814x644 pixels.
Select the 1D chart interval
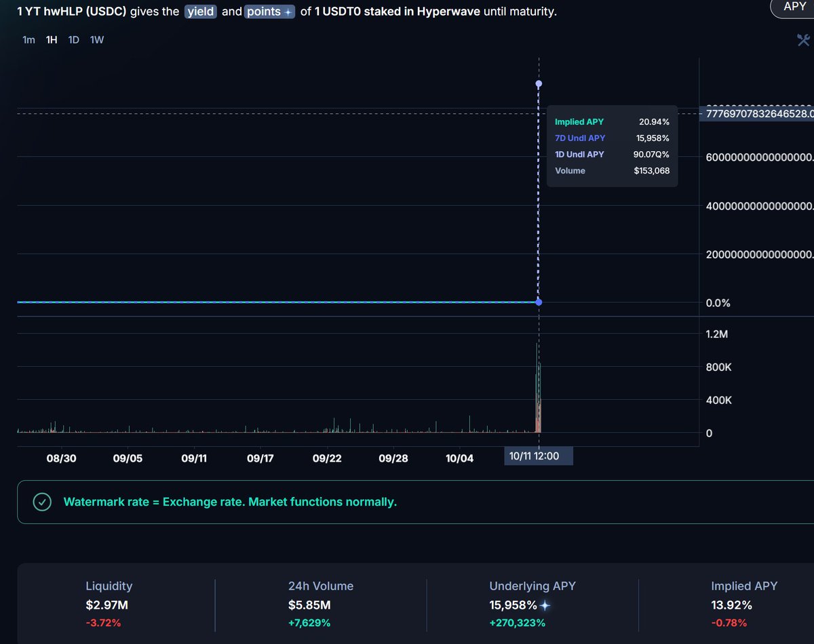pos(74,39)
